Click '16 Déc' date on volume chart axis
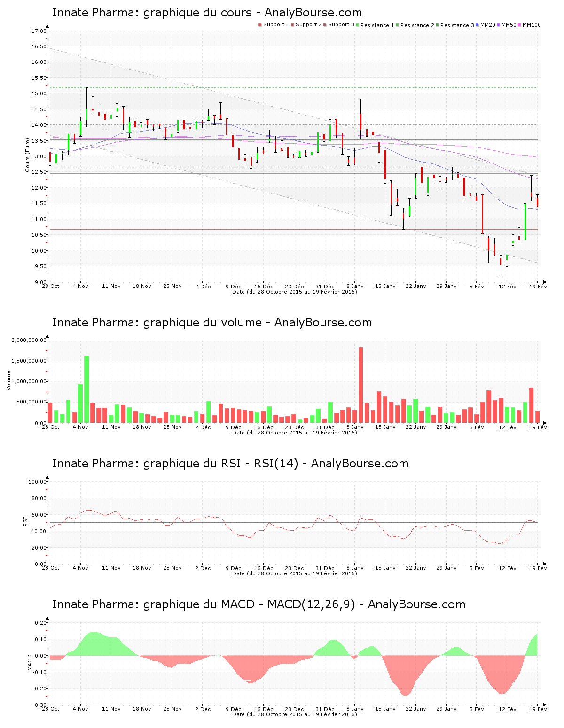The width and height of the screenshot is (564, 728). click(264, 427)
